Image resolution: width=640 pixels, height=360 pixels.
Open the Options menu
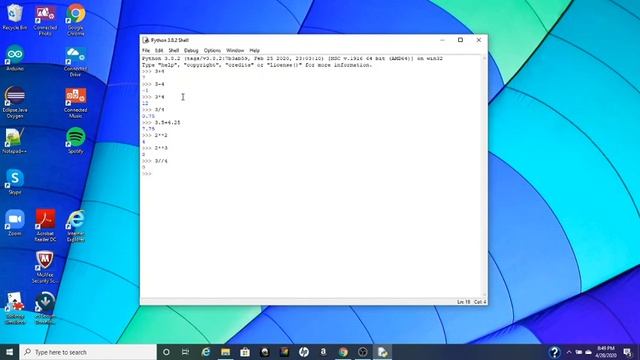tap(212, 51)
